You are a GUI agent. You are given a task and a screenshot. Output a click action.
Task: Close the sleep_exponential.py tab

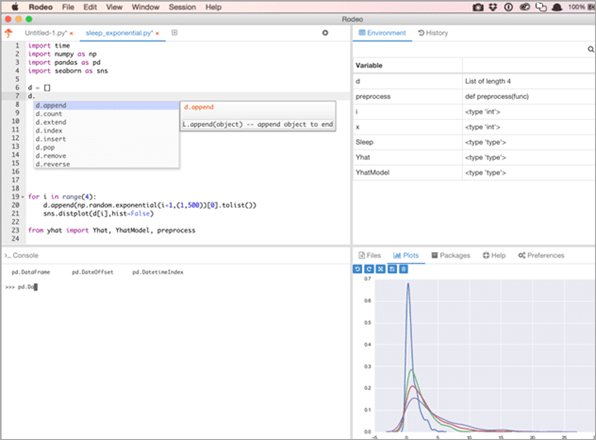pyautogui.click(x=157, y=33)
